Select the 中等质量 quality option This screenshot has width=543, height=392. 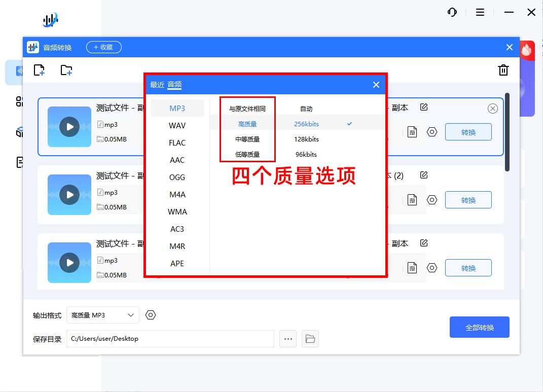[x=247, y=139]
